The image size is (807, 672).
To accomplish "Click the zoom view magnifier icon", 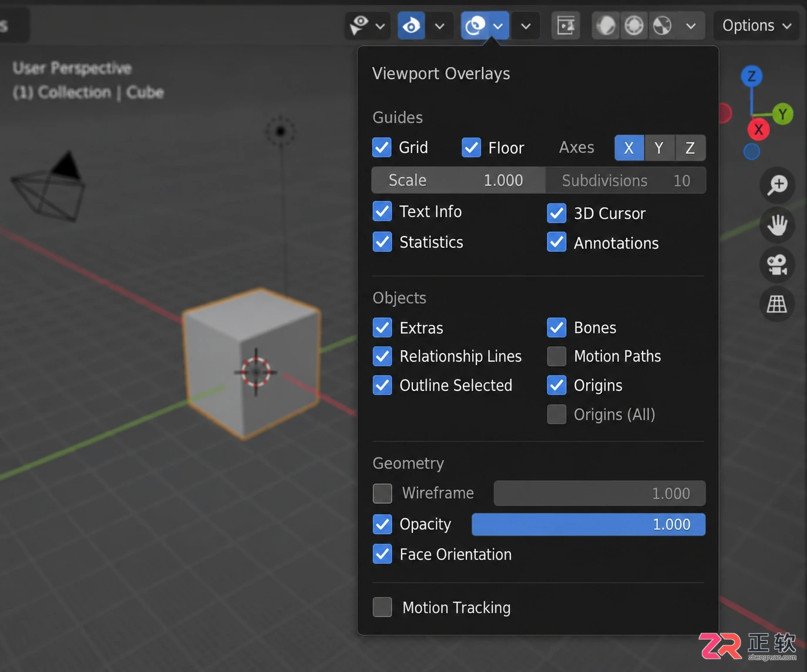I will click(777, 185).
